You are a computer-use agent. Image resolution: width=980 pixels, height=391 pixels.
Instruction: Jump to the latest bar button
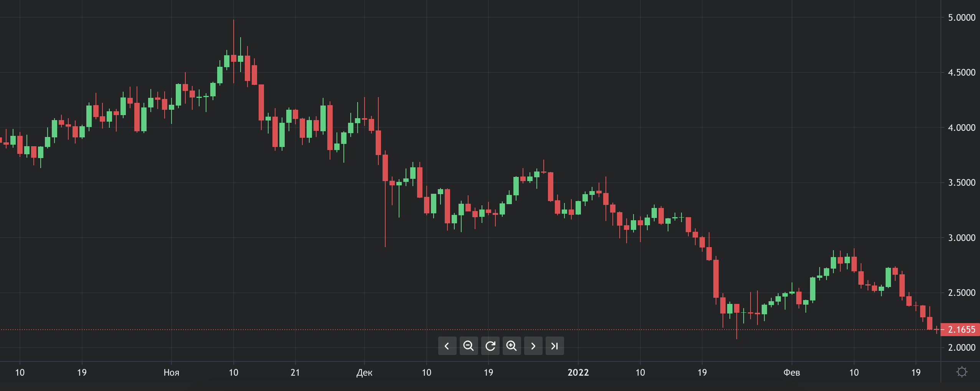pos(554,346)
